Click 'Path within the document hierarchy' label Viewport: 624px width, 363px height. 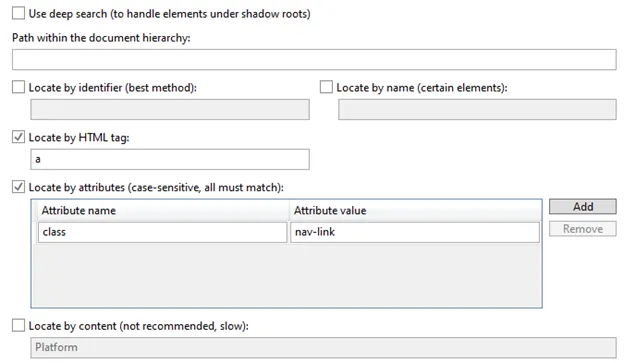point(101,38)
